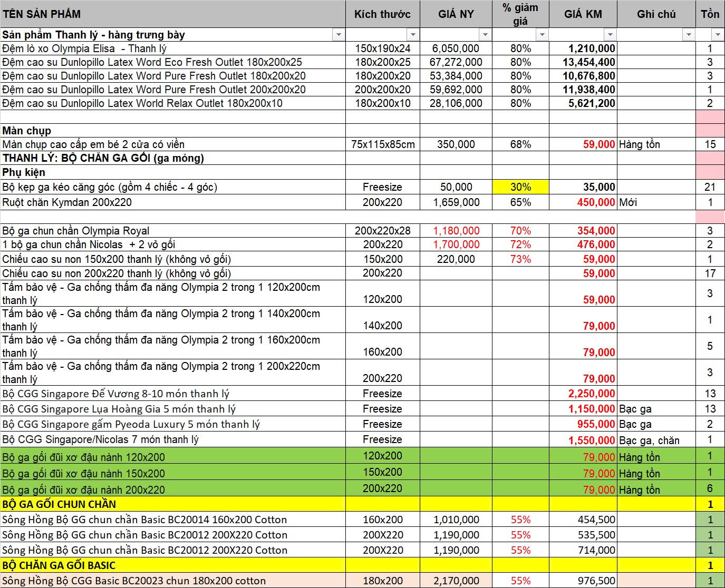Expand filter arrow under % giảm giá header
This screenshot has height=588, width=725.
[x=542, y=35]
